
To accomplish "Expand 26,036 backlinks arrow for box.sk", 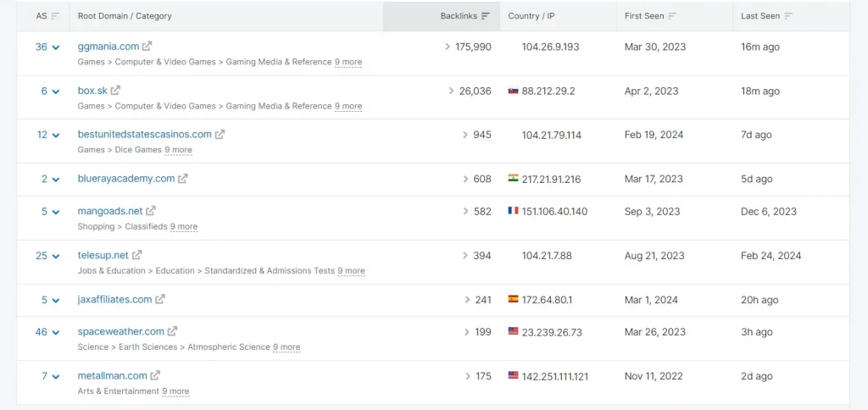I will click(451, 91).
